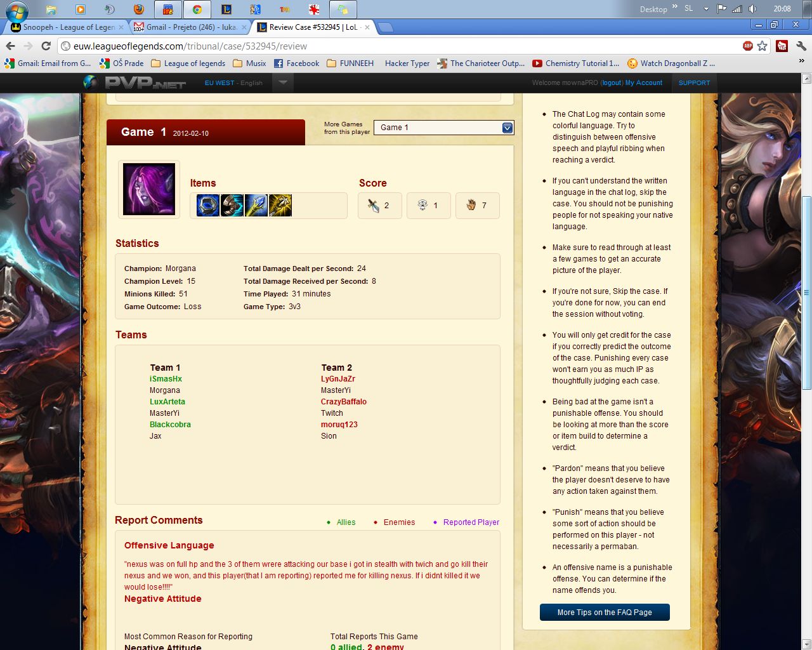
Task: Open the My Account link
Action: (x=644, y=83)
